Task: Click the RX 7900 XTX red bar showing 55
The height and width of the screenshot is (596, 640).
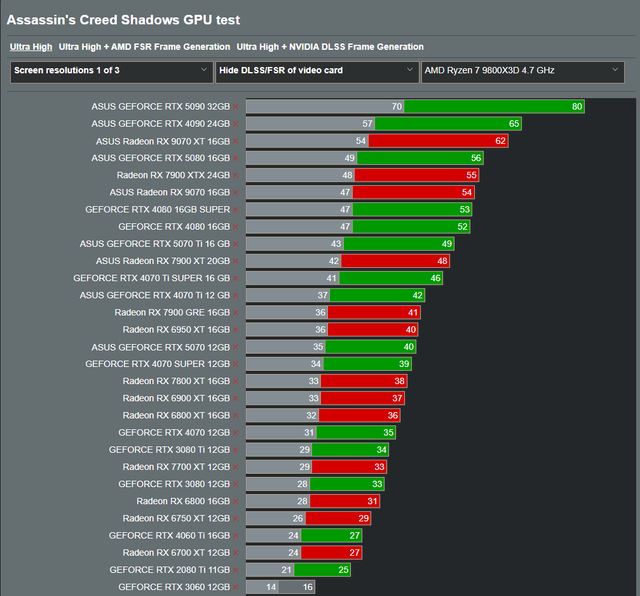Action: tap(417, 175)
